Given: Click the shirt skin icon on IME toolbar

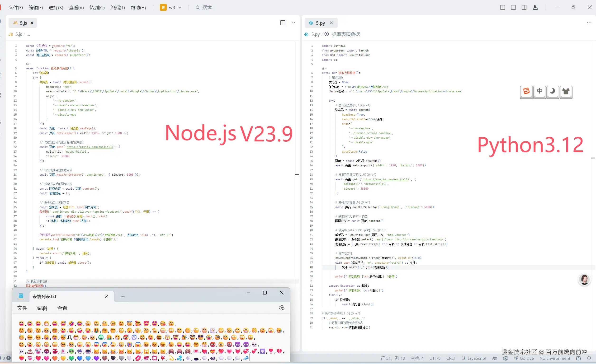Looking at the screenshot, I should point(566,91).
